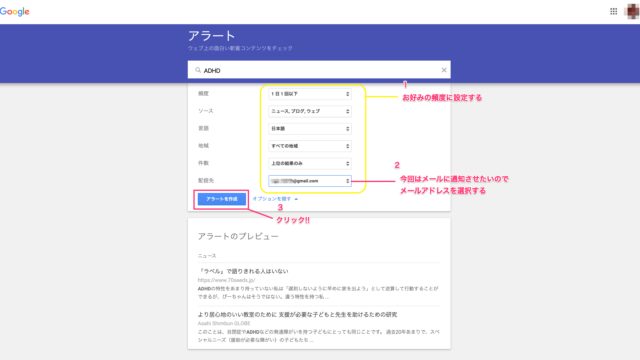Click the アラート page title
This screenshot has height=360, width=640.
coord(211,36)
